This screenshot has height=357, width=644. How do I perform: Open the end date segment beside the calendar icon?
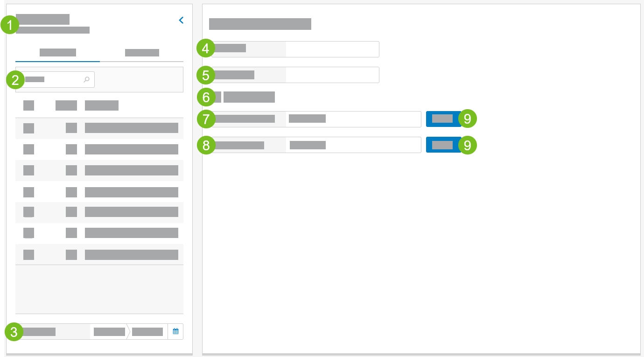pyautogui.click(x=147, y=332)
